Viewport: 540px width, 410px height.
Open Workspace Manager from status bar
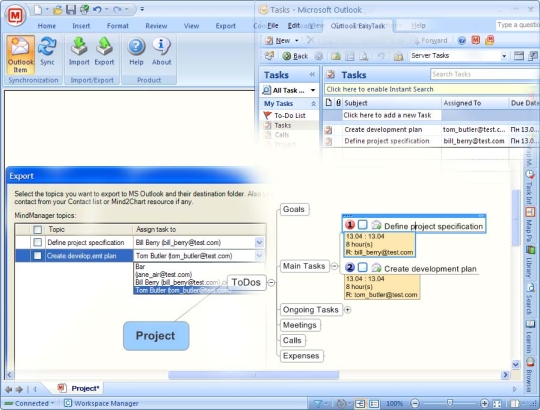tap(101, 403)
